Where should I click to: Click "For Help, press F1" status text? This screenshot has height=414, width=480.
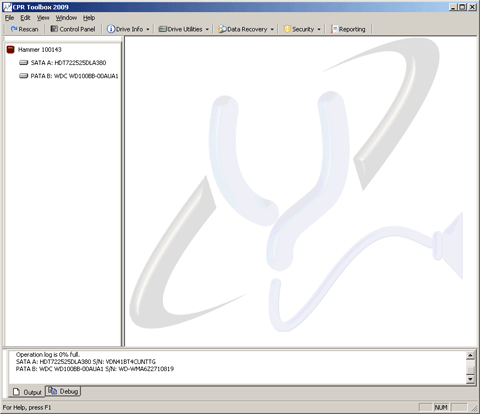click(x=27, y=407)
